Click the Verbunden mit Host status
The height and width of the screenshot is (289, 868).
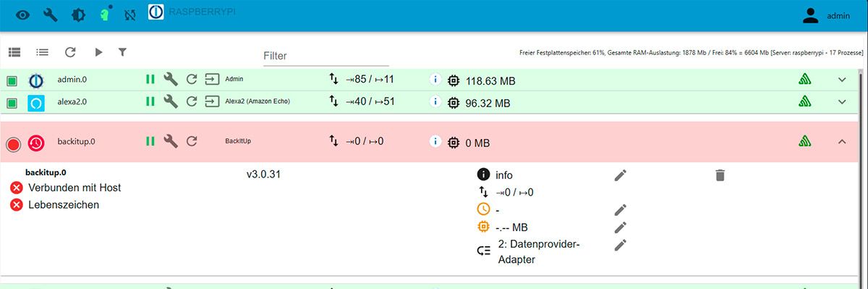coord(66,188)
